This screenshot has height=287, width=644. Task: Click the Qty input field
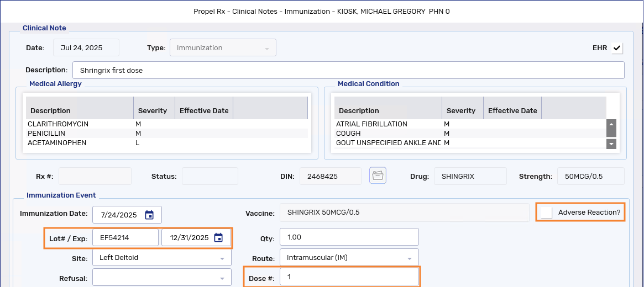coord(349,237)
